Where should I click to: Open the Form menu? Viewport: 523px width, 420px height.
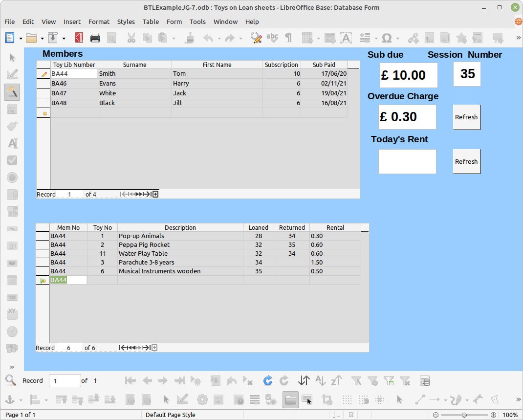(x=174, y=22)
